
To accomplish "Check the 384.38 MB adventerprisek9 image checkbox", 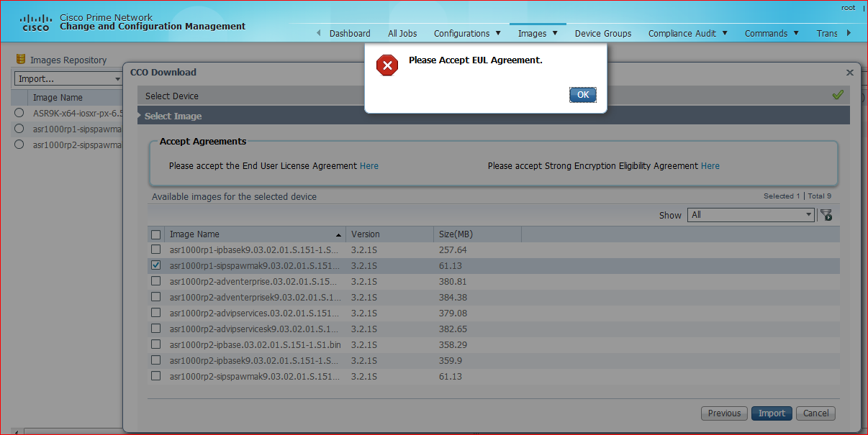I will pos(156,297).
